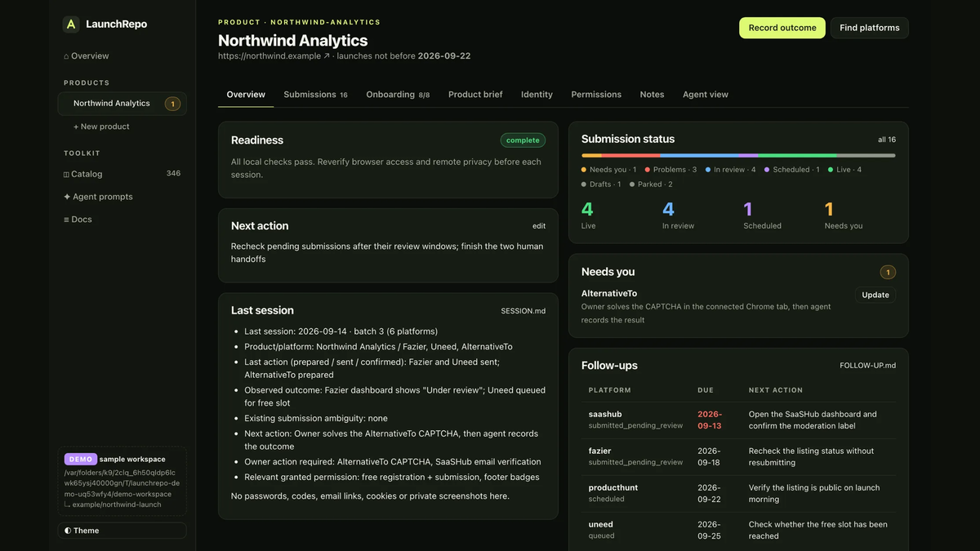Switch to the Submissions tab

pyautogui.click(x=315, y=95)
